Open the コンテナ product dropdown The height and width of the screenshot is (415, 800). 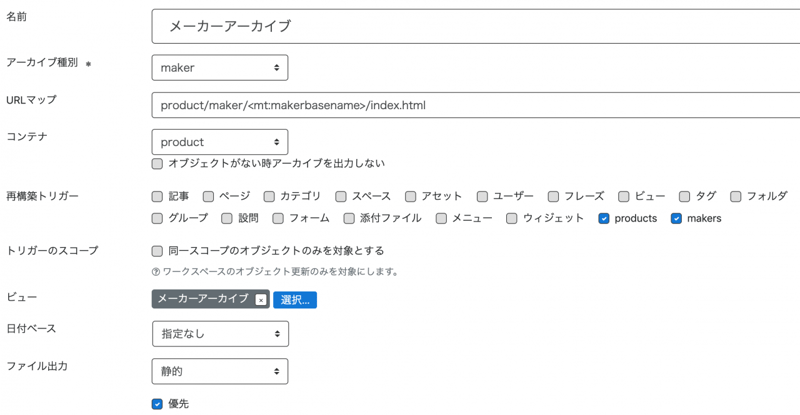tap(219, 142)
